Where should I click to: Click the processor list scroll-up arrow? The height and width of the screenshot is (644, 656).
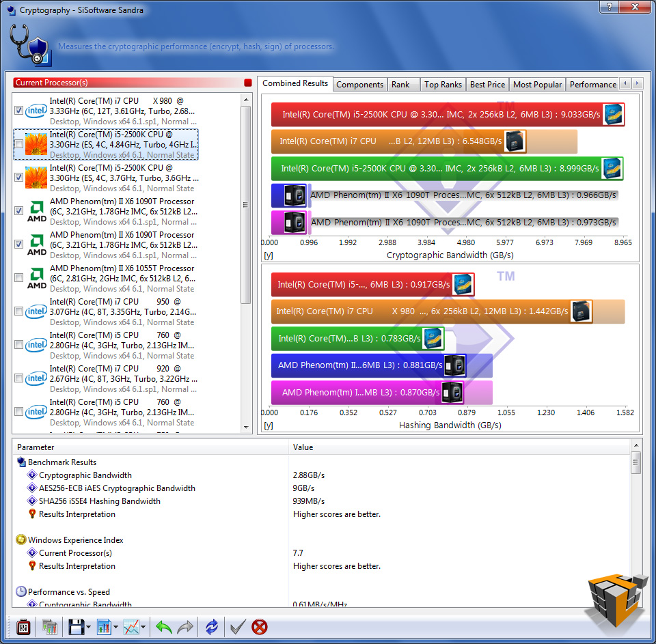tap(246, 100)
